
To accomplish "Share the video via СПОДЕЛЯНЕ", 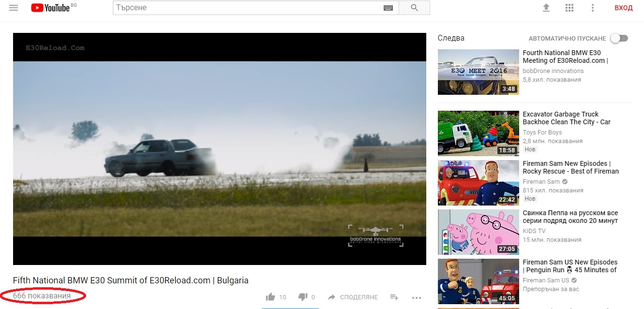I will click(x=353, y=297).
